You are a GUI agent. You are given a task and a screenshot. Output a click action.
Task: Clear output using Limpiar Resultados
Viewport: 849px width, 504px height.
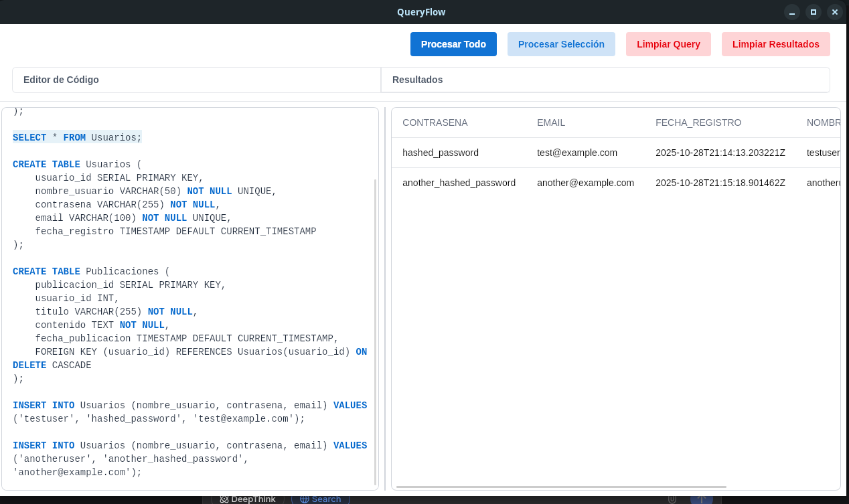(775, 44)
